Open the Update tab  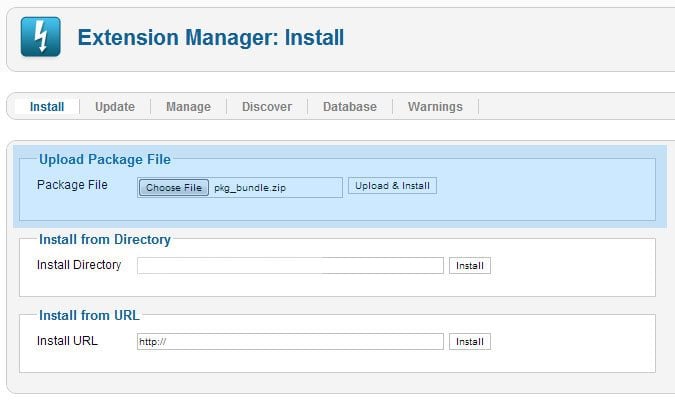[115, 107]
